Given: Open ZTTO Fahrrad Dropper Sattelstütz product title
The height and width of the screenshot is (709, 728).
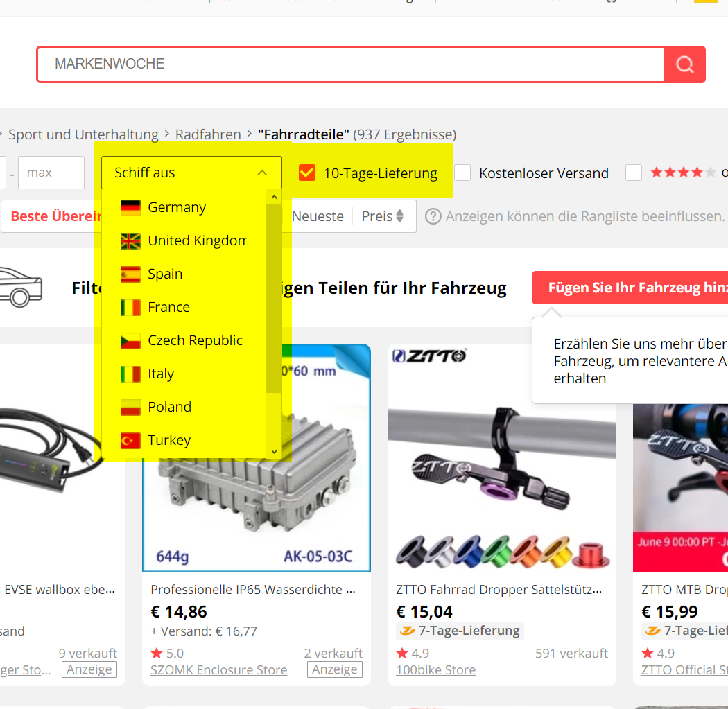Looking at the screenshot, I should coord(499,590).
